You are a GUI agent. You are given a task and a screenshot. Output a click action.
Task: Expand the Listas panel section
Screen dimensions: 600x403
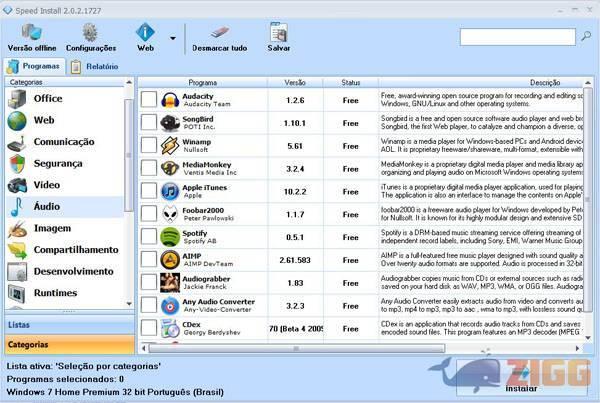coord(66,325)
